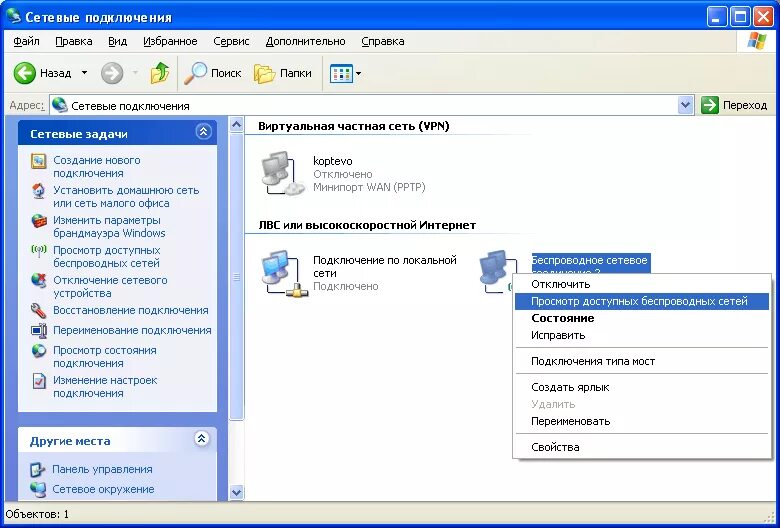The height and width of the screenshot is (528, 780).
Task: Open the Файл menu
Action: coord(26,41)
